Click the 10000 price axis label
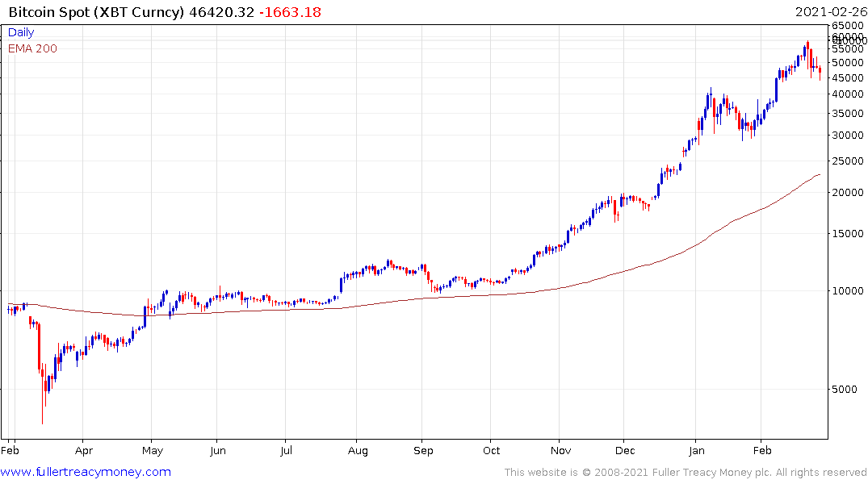 click(x=848, y=291)
